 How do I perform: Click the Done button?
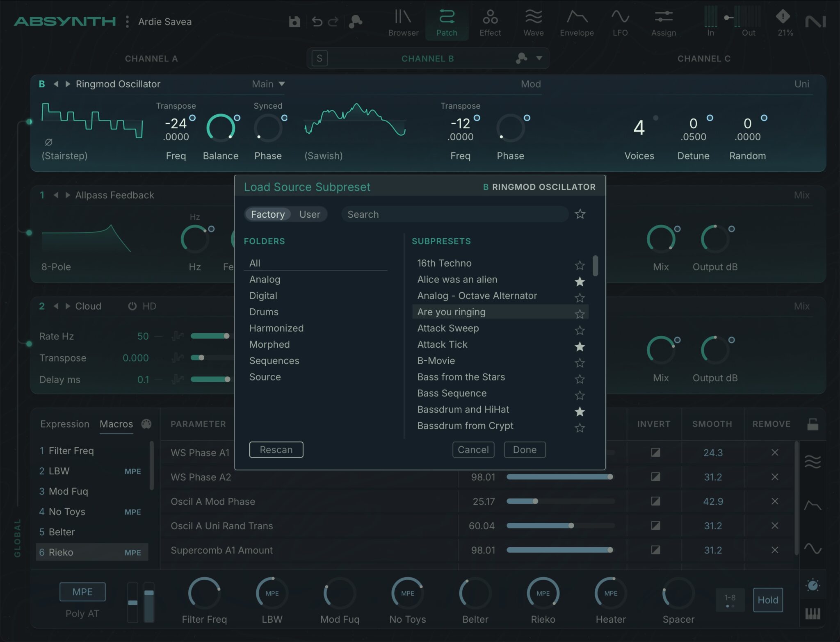point(525,450)
